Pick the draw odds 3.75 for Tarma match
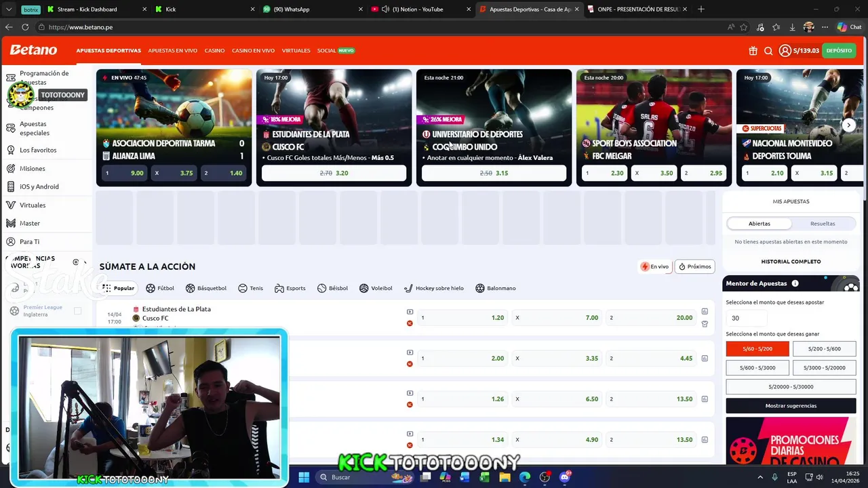This screenshot has width=868, height=488. 174,173
